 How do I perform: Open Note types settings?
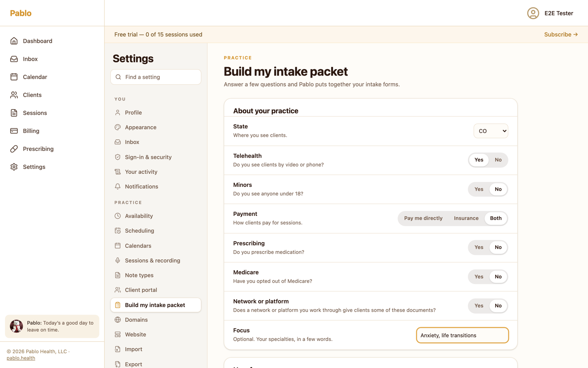(x=156, y=275)
